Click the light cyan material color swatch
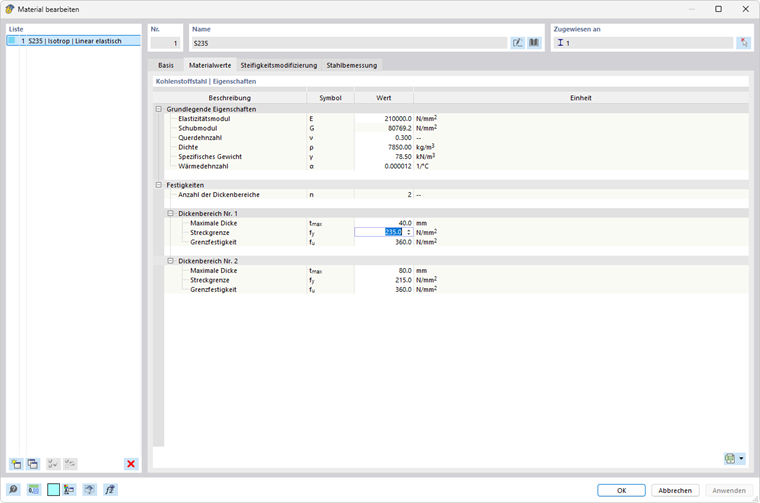This screenshot has height=503, width=760. pyautogui.click(x=53, y=489)
